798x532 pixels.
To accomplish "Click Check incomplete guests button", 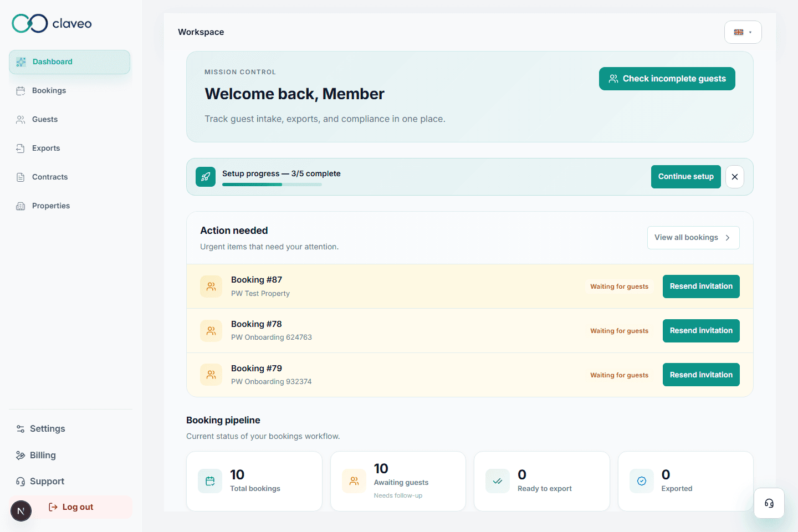I will tap(667, 79).
